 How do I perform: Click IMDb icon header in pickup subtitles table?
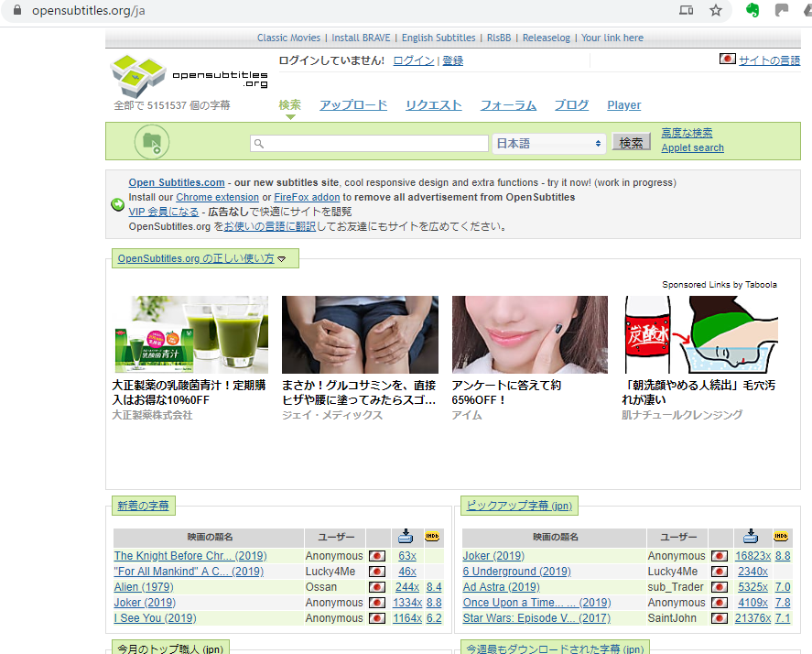781,537
